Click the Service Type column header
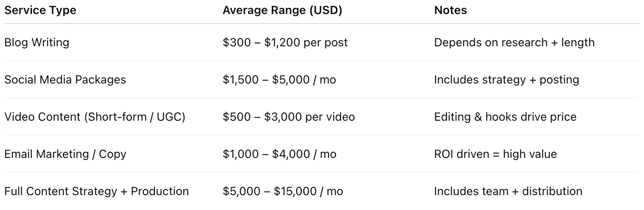This screenshot has width=644, height=210. click(x=40, y=10)
